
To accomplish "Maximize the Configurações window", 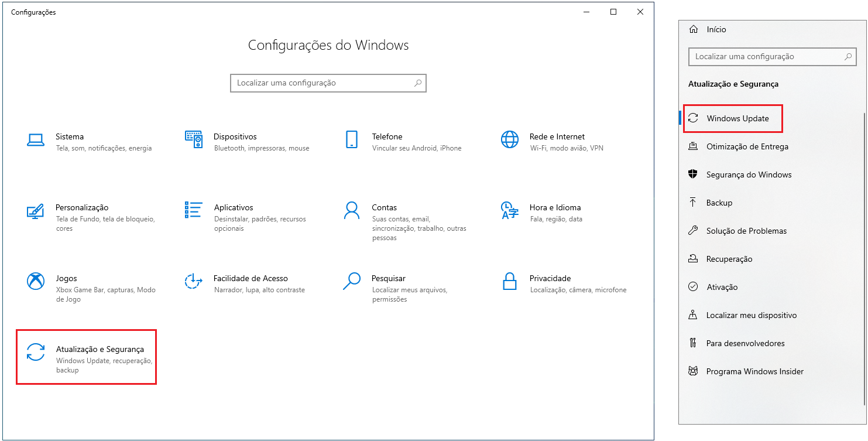I will (613, 12).
